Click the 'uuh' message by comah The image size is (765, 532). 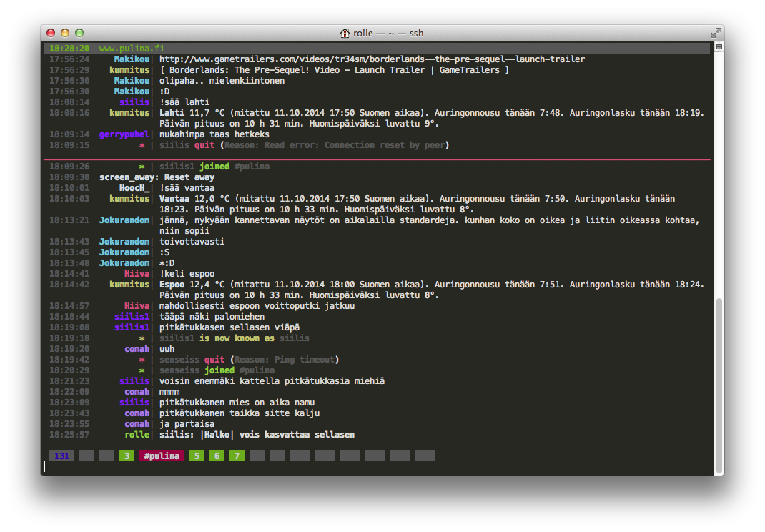167,349
